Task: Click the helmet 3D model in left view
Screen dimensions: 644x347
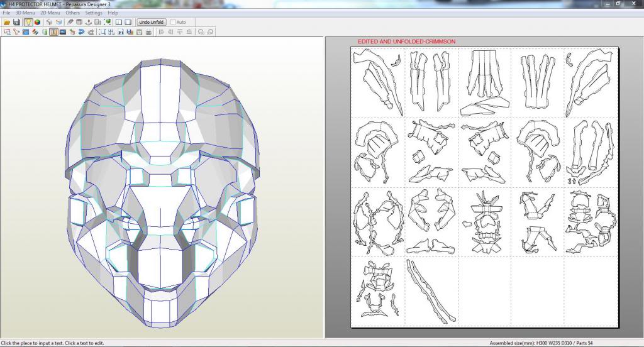Action: 162,193
